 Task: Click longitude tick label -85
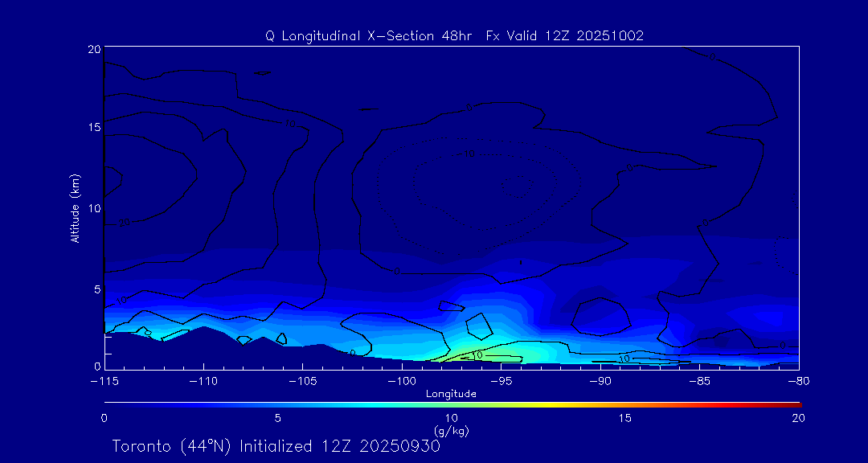(699, 381)
